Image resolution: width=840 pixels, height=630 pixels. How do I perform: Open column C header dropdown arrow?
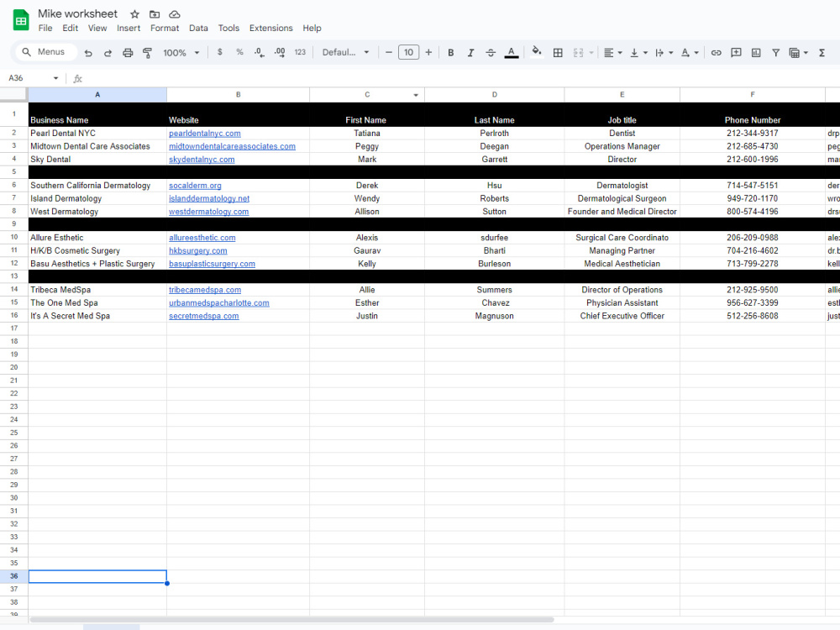tap(416, 95)
